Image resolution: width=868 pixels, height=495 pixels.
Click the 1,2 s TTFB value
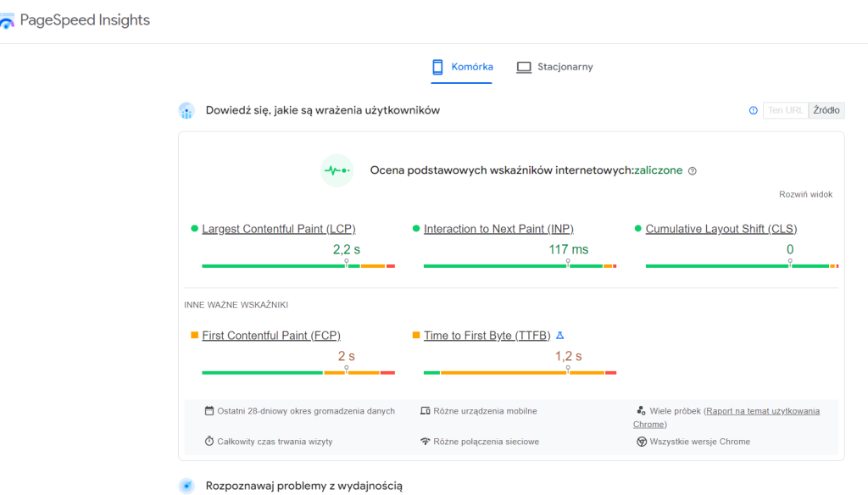pos(569,357)
